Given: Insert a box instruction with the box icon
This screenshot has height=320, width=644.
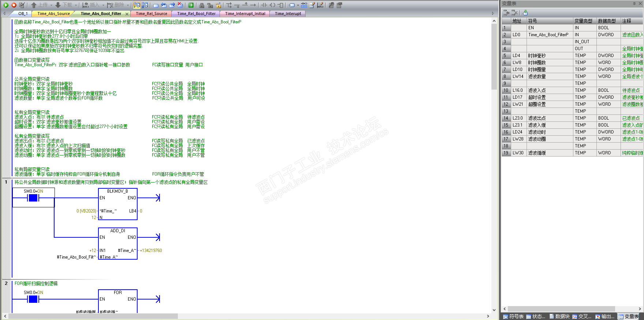Looking at the screenshot, I should [x=280, y=5].
